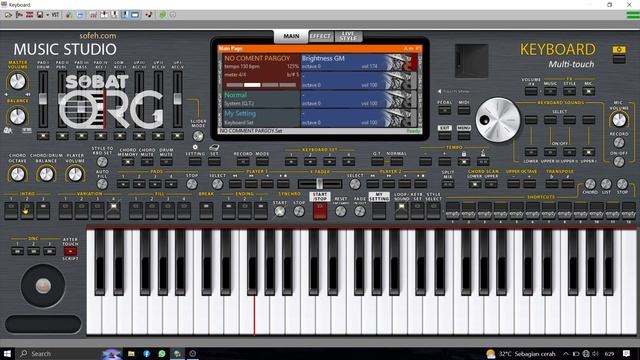640x360 pixels.
Task: Click the Set button under keyboard icon
Action: click(x=214, y=162)
